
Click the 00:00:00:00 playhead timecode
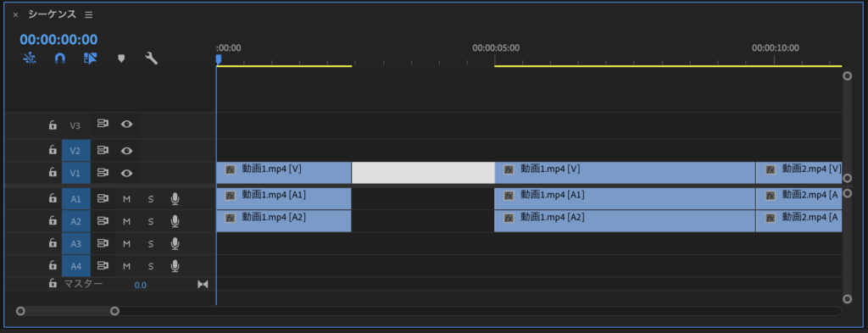(x=58, y=39)
